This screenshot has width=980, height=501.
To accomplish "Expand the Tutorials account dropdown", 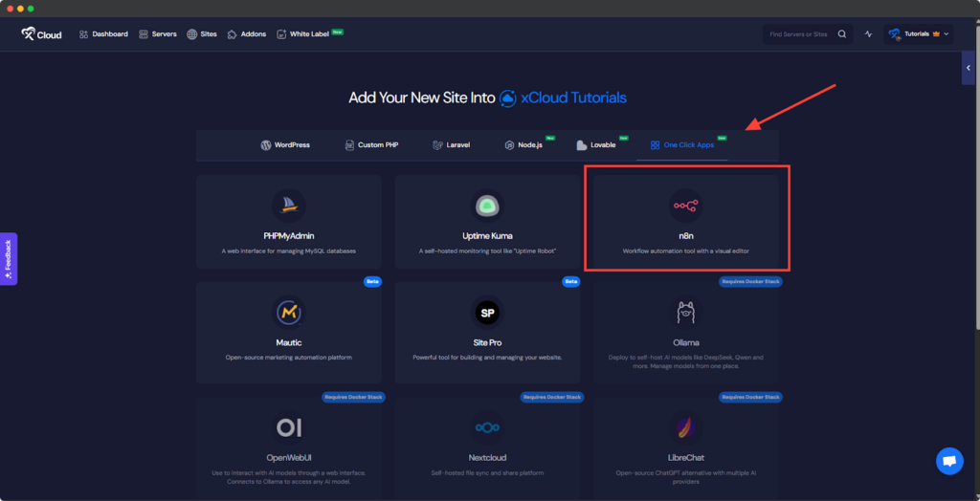I will pos(918,34).
